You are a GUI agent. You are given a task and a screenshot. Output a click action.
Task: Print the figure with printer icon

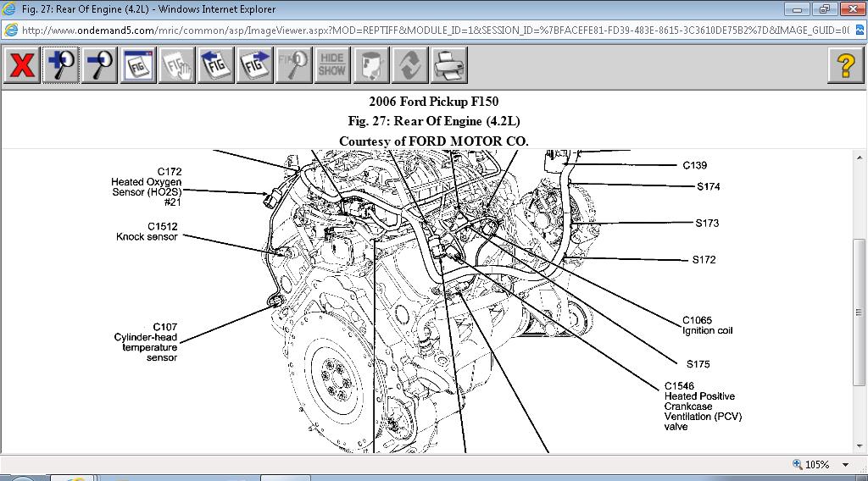pyautogui.click(x=449, y=65)
